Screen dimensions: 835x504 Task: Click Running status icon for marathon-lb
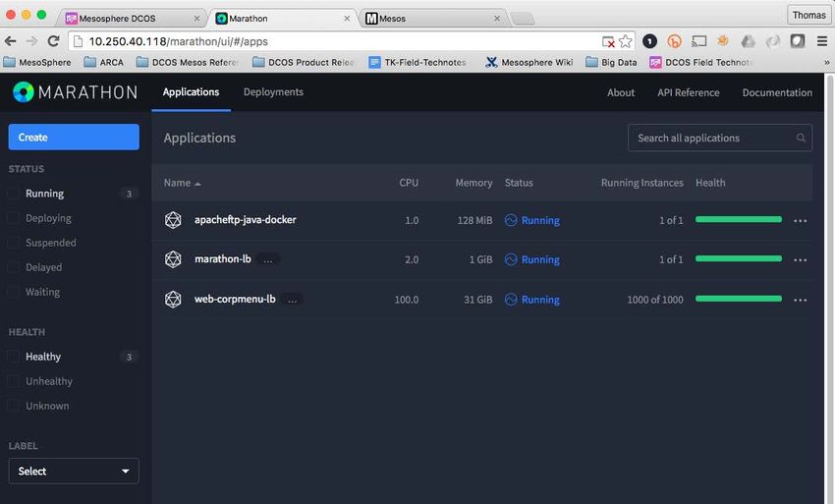coord(511,259)
